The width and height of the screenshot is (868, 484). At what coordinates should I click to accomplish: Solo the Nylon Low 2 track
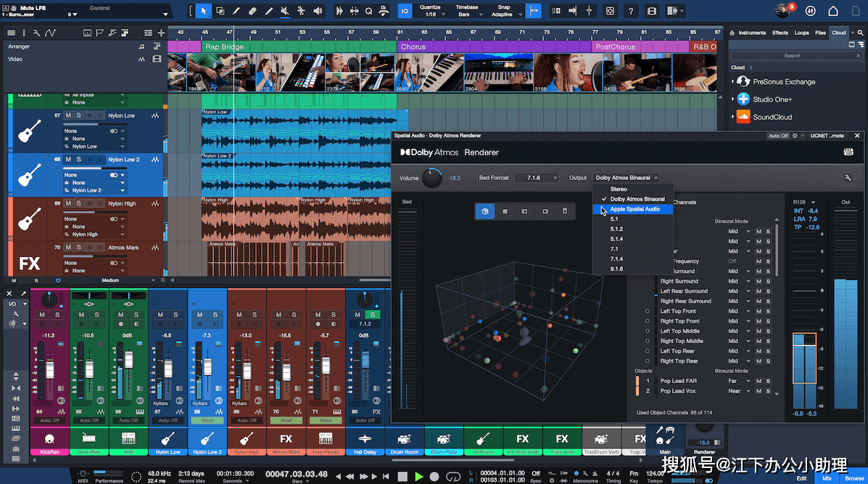pyautogui.click(x=78, y=160)
